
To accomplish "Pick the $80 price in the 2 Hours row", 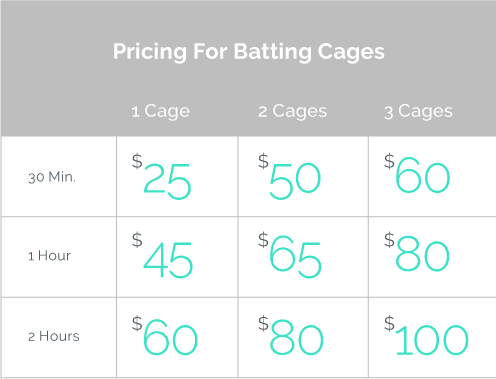I will pyautogui.click(x=291, y=336).
